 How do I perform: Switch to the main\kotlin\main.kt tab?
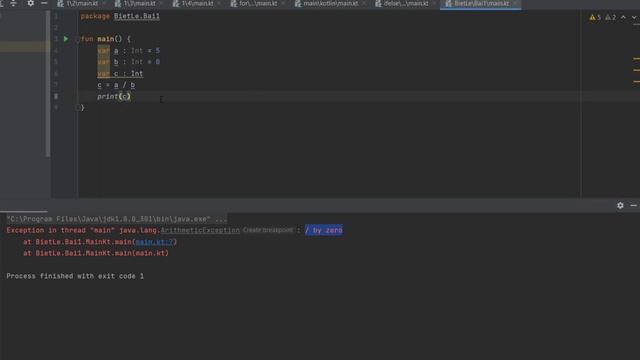[331, 4]
